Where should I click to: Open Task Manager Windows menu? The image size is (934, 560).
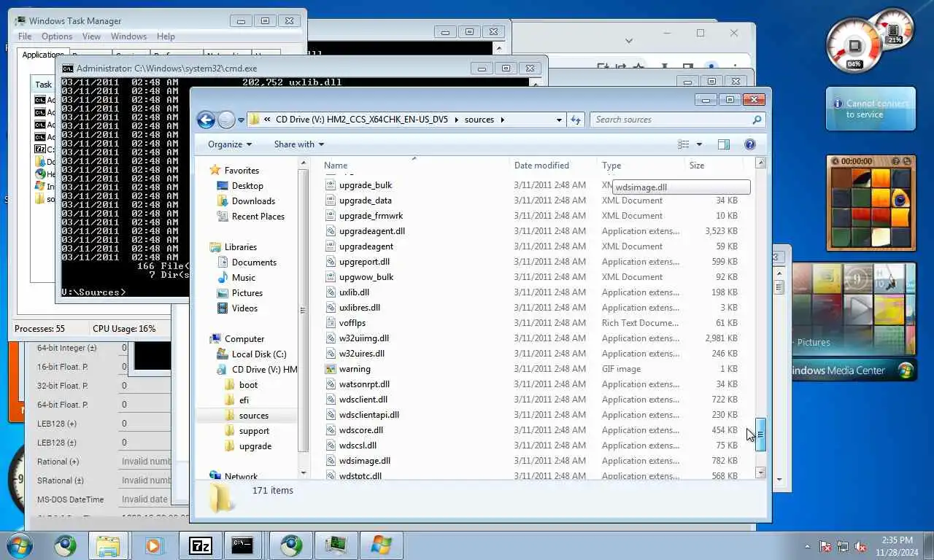[x=129, y=36]
